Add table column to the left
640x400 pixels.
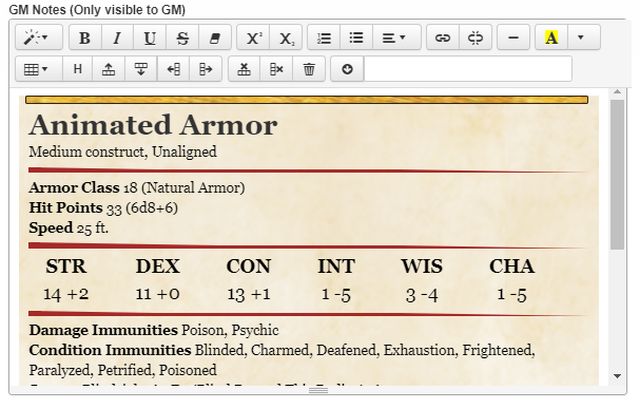173,69
